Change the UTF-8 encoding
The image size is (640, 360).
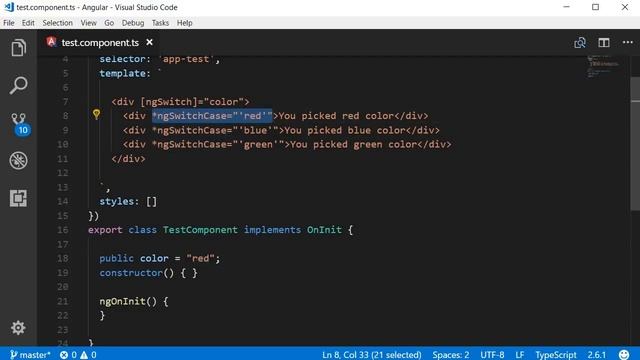tap(492, 354)
